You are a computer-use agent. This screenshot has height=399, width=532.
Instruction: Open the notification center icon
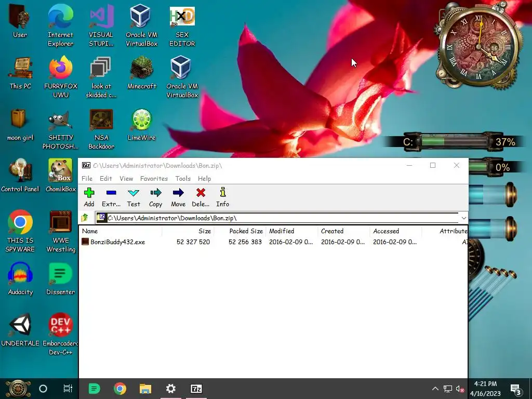(x=516, y=390)
